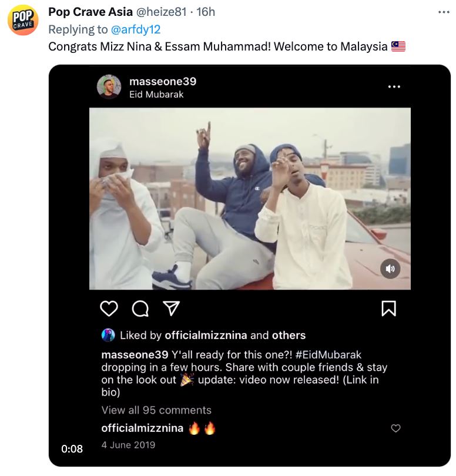Viewport: 456px width, 476px height.
Task: Open the comment bubble icon
Action: (140, 309)
